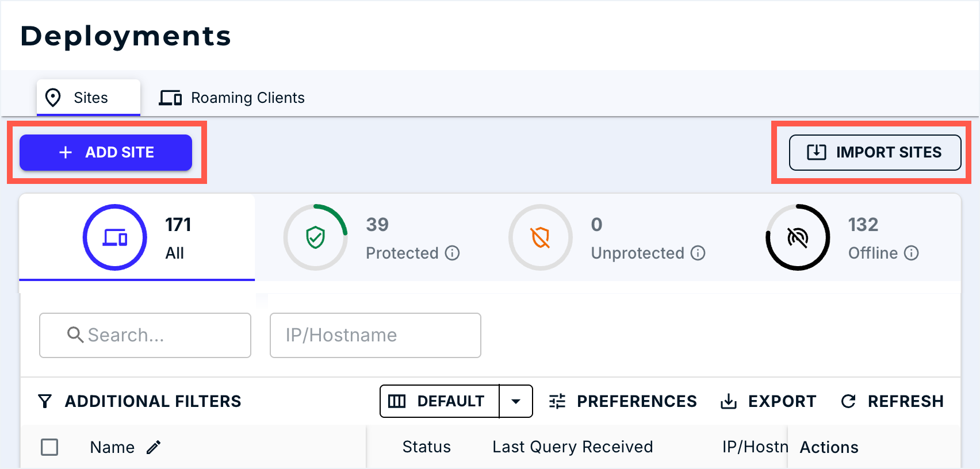Switch to the Roaming Clients tab
980x469 pixels.
click(232, 98)
